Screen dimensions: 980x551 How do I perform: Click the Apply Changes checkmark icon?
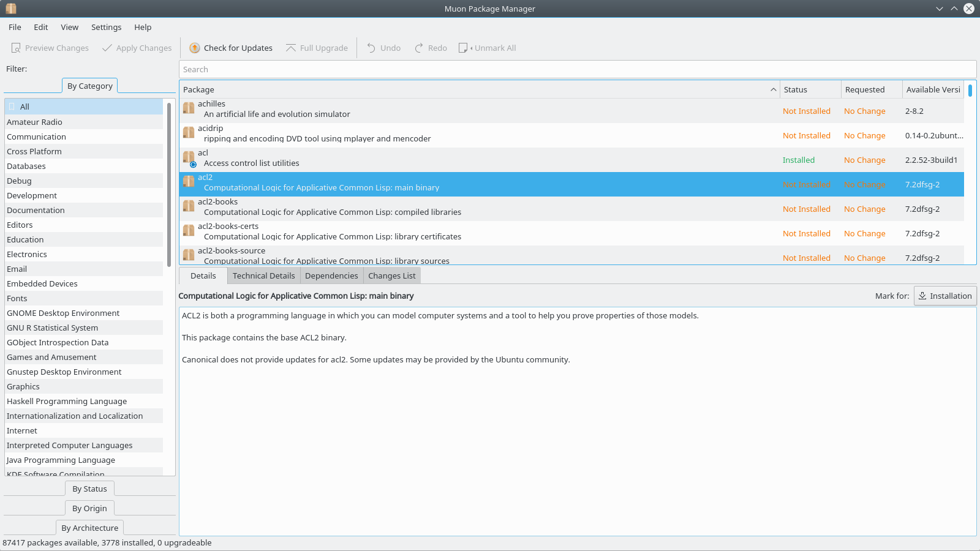point(107,48)
